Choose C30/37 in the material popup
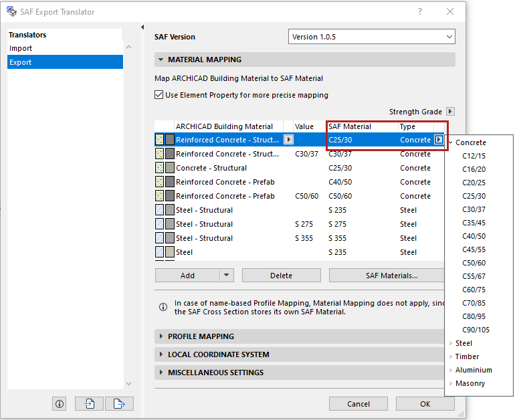The width and height of the screenshot is (515, 420). pyautogui.click(x=474, y=209)
